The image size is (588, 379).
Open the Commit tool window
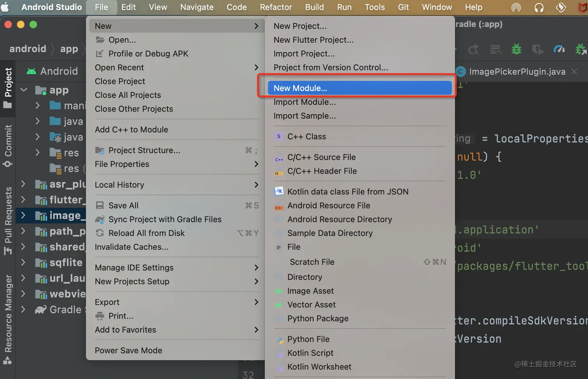(8, 146)
